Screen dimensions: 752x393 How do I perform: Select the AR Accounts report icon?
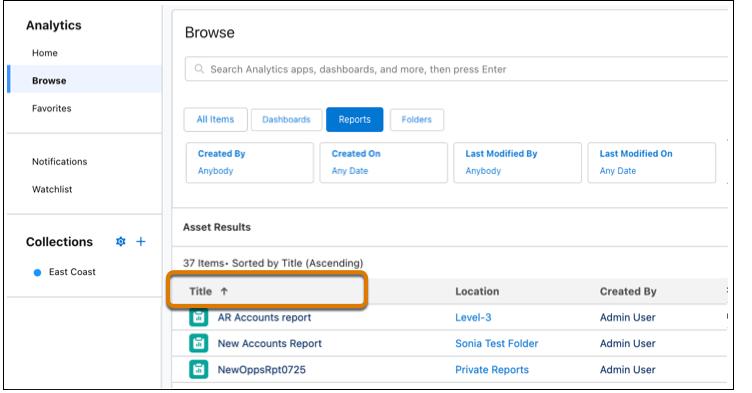(199, 317)
